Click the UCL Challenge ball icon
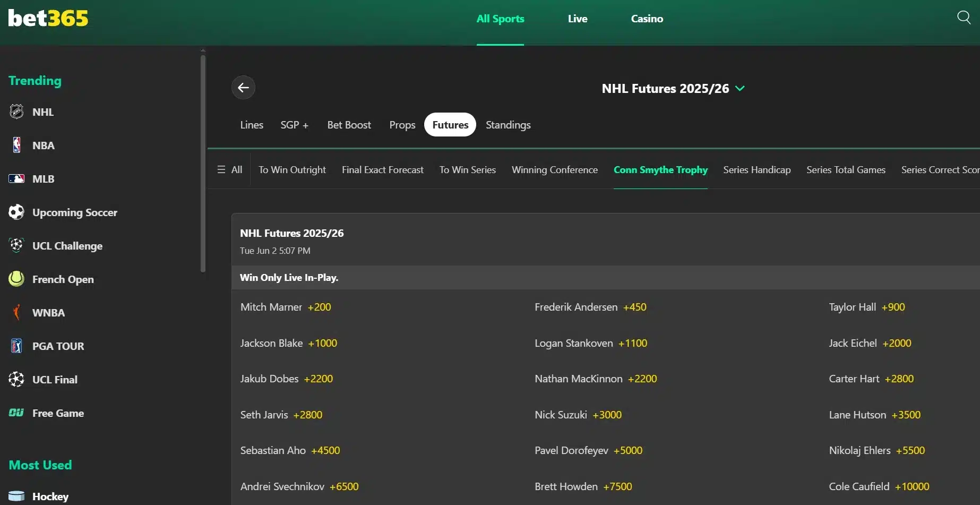 tap(16, 245)
